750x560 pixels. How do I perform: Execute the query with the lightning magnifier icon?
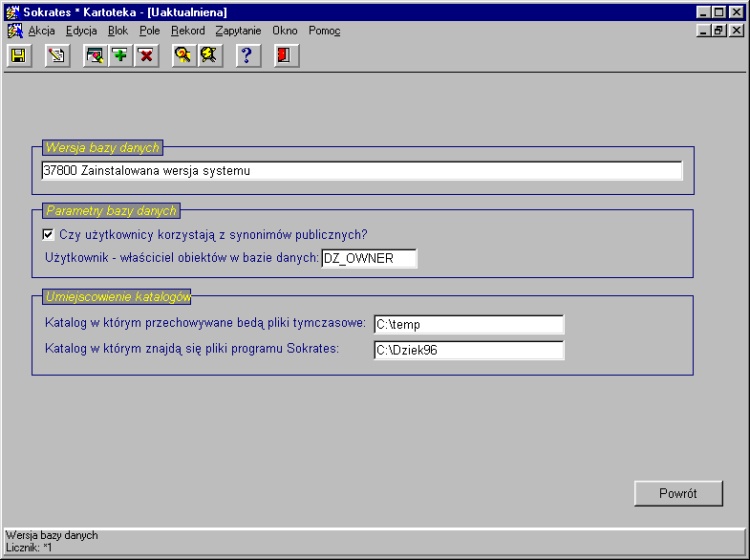tap(210, 55)
